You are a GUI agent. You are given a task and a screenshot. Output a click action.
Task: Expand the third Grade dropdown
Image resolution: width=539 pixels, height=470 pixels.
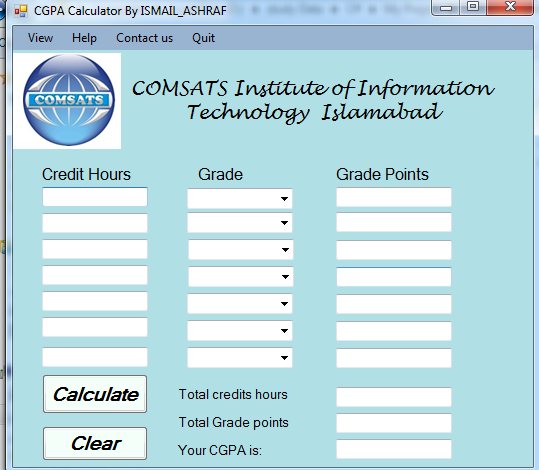pyautogui.click(x=285, y=250)
